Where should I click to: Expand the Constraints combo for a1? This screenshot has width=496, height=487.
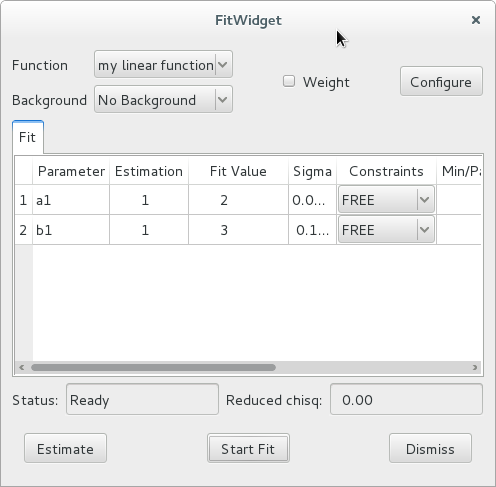[x=386, y=200]
